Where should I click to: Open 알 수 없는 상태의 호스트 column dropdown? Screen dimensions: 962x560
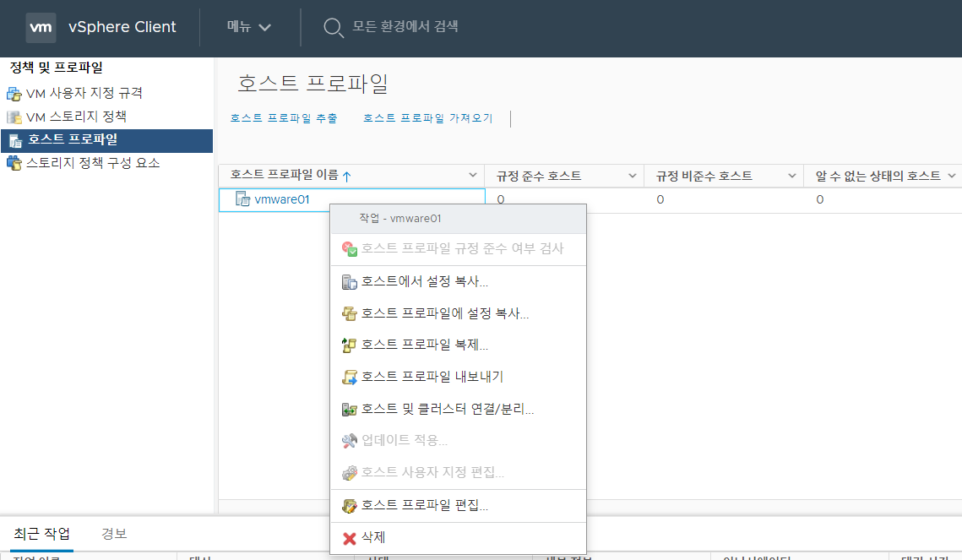[953, 176]
